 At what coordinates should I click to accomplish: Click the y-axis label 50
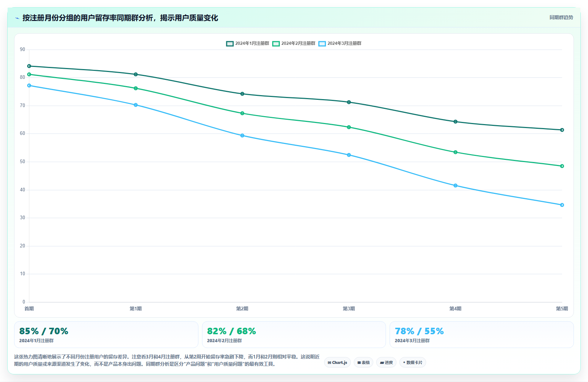22,162
